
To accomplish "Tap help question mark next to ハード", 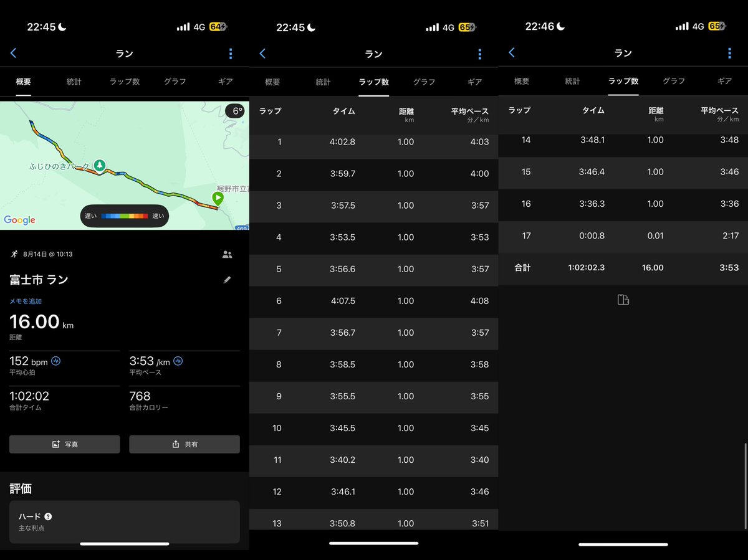I will [48, 516].
